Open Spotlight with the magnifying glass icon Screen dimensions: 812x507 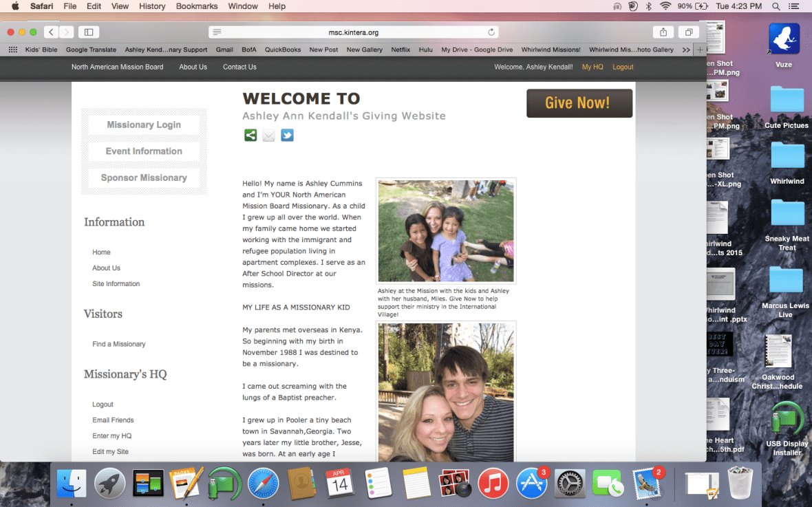pyautogui.click(x=776, y=6)
